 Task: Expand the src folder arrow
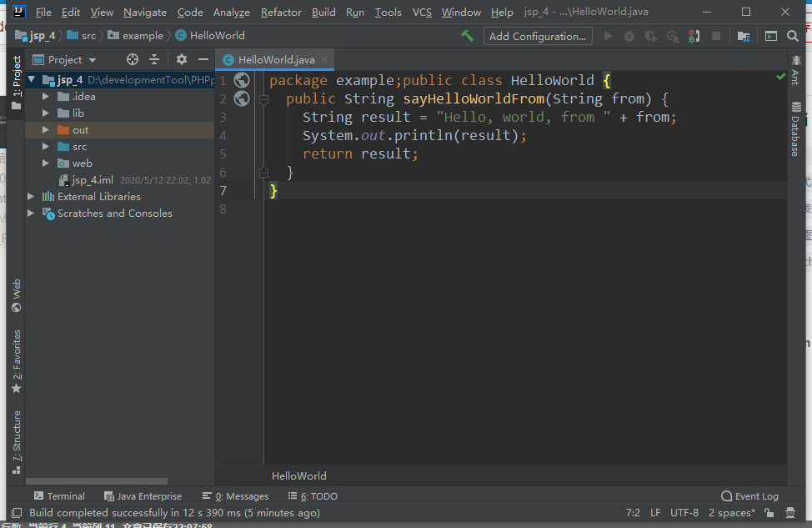click(46, 147)
